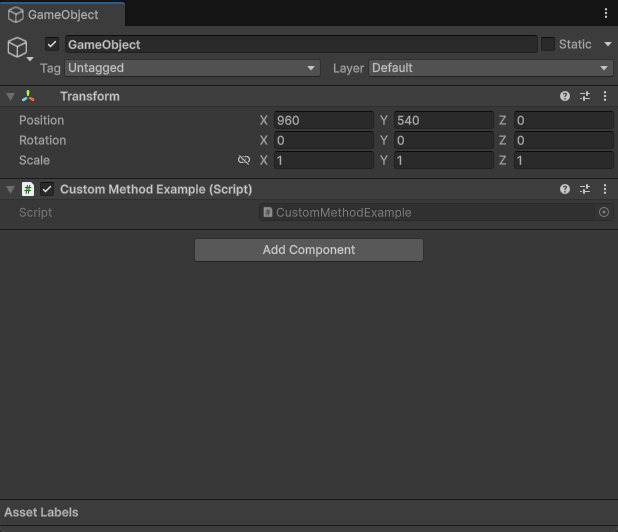Open Transform component three-dot menu

(605, 97)
